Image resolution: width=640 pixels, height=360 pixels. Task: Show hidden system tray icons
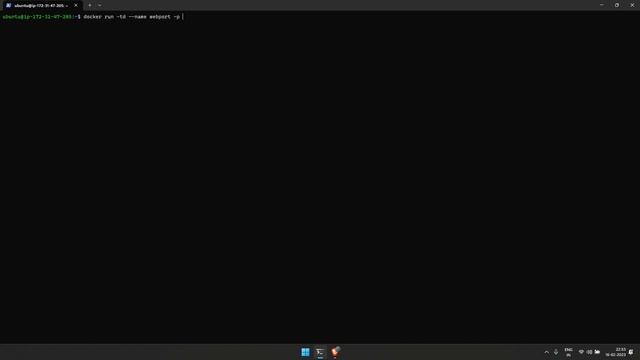pos(547,352)
